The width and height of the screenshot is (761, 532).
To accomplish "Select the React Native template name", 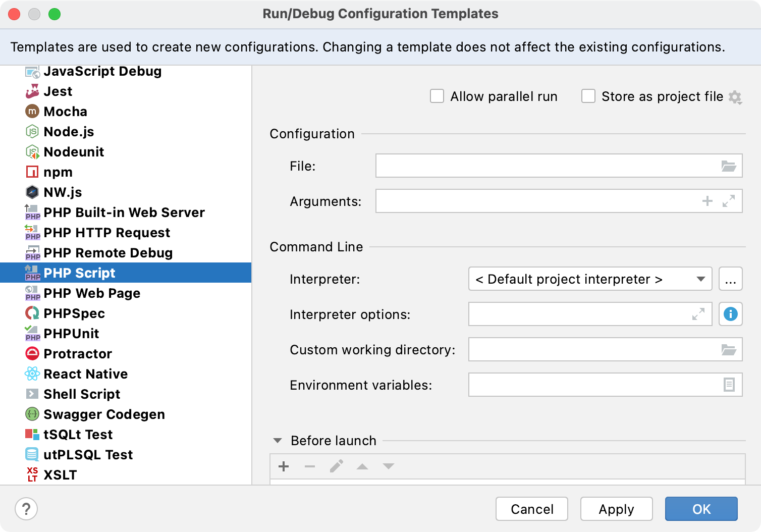I will pyautogui.click(x=86, y=374).
